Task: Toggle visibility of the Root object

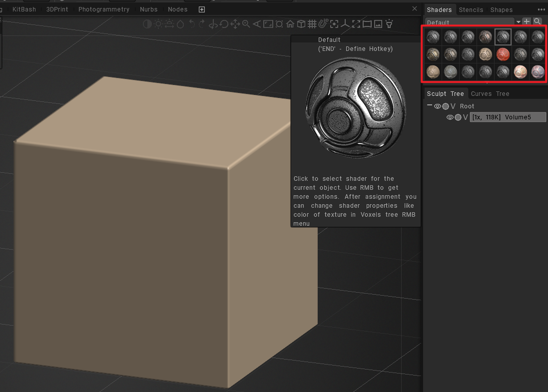Action: (437, 106)
